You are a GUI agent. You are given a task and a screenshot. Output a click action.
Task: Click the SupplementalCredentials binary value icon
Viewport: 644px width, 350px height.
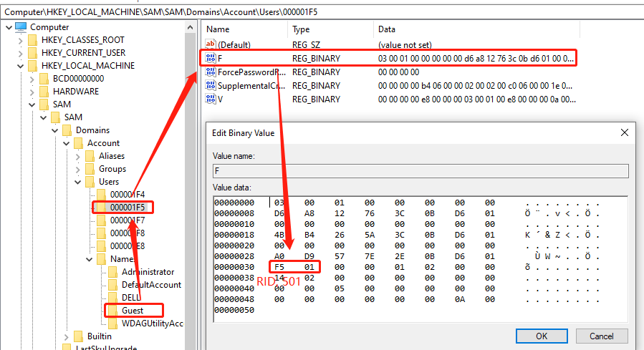pos(211,85)
